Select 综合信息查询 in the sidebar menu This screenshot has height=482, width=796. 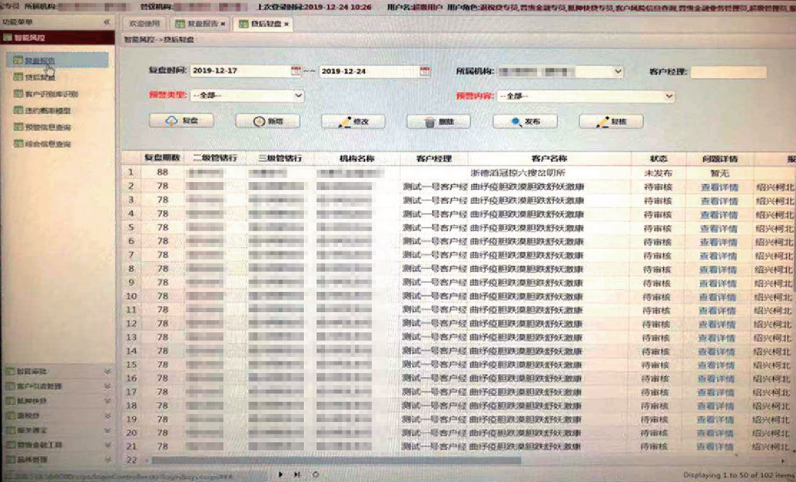click(x=48, y=144)
